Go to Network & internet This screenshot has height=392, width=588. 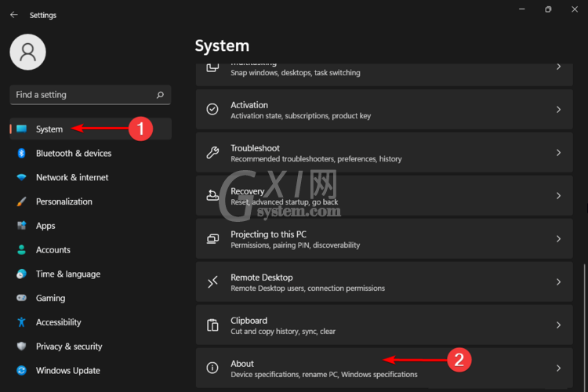point(90,177)
